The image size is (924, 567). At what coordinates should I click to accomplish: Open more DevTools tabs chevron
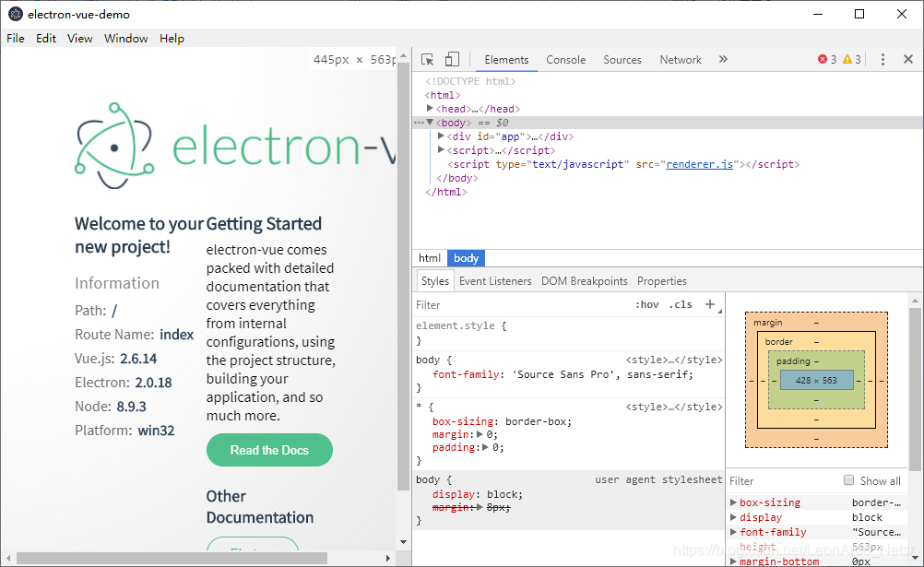point(723,59)
